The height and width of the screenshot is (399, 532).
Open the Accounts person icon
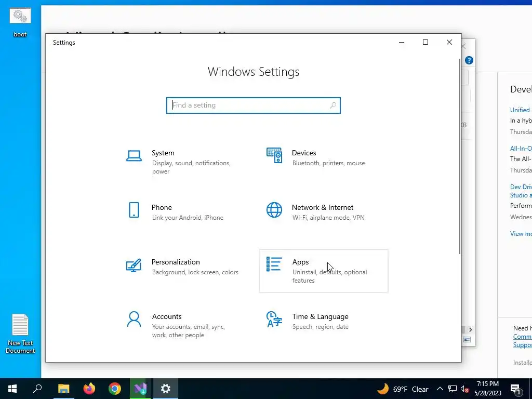(x=134, y=320)
